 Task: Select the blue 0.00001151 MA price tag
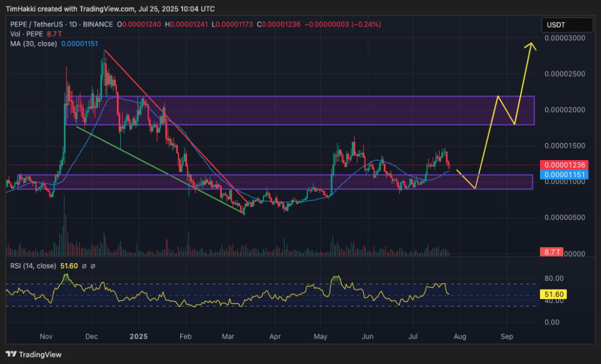coord(565,175)
